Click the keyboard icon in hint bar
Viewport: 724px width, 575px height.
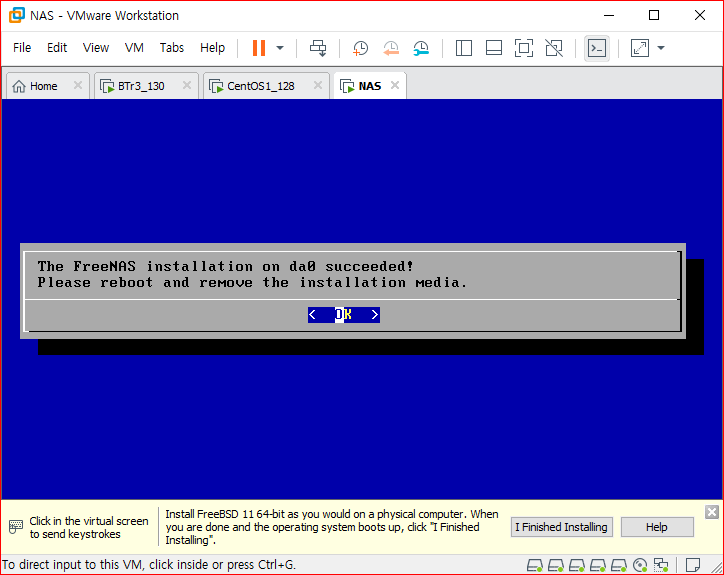pos(16,527)
